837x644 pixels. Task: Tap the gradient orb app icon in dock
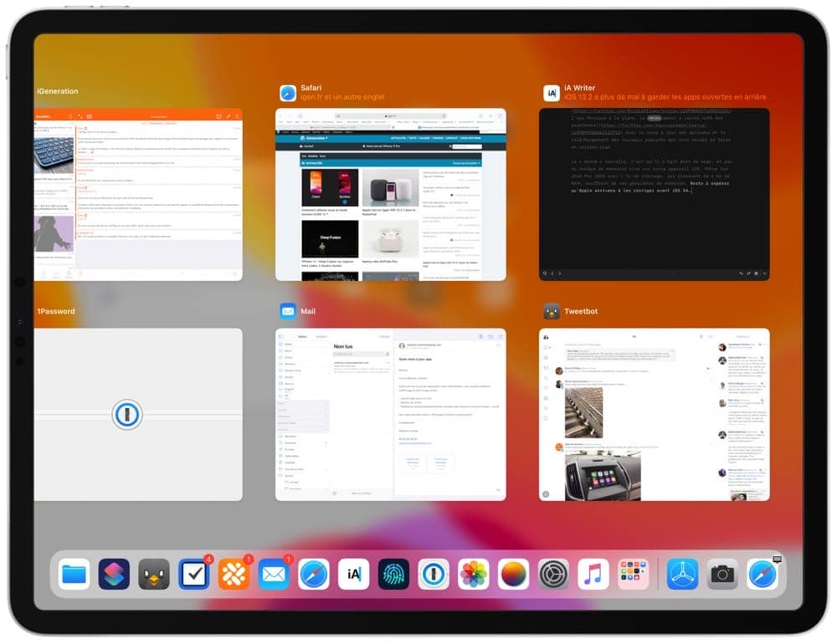pos(514,574)
